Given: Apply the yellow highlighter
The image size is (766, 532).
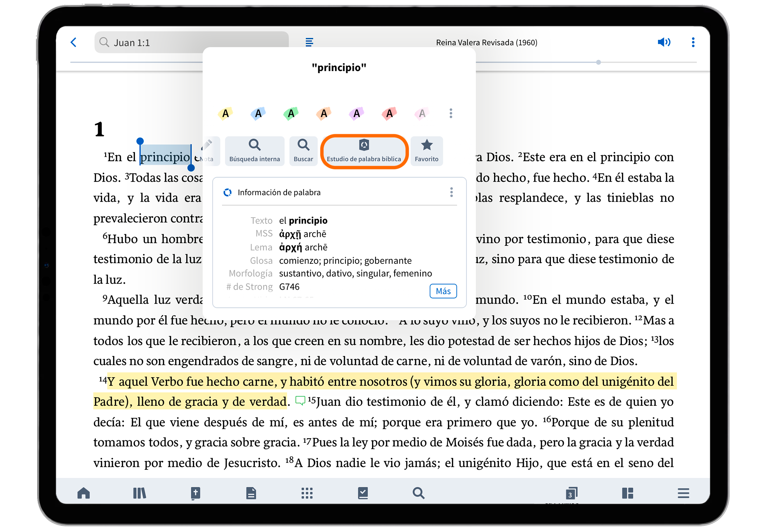Looking at the screenshot, I should pyautogui.click(x=226, y=114).
